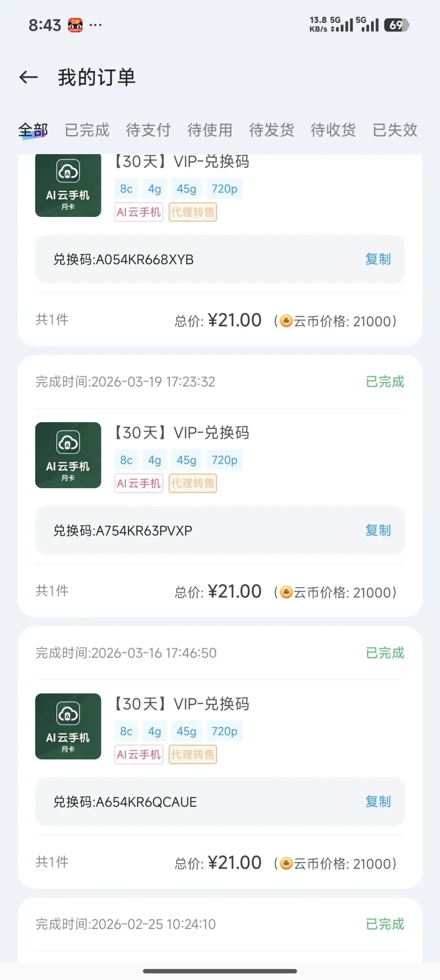
Task: Tap the gold 云币 coin in the topmost order
Action: tap(286, 321)
